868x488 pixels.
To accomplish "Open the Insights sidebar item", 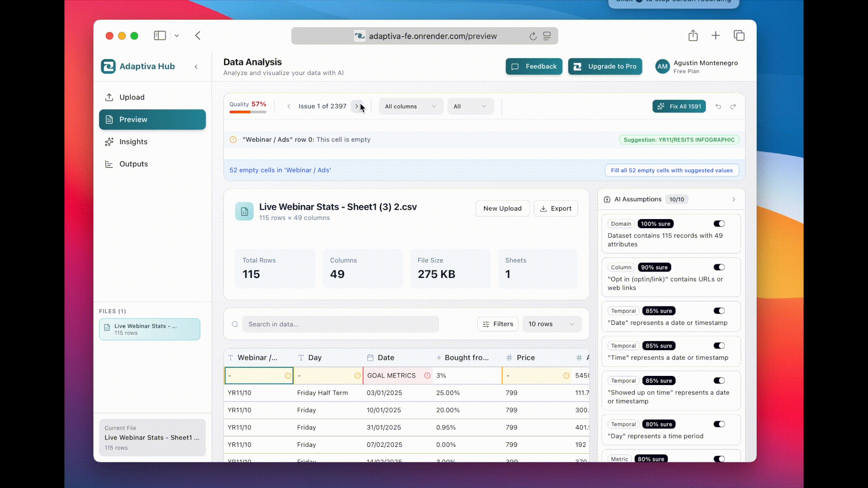I will (133, 142).
